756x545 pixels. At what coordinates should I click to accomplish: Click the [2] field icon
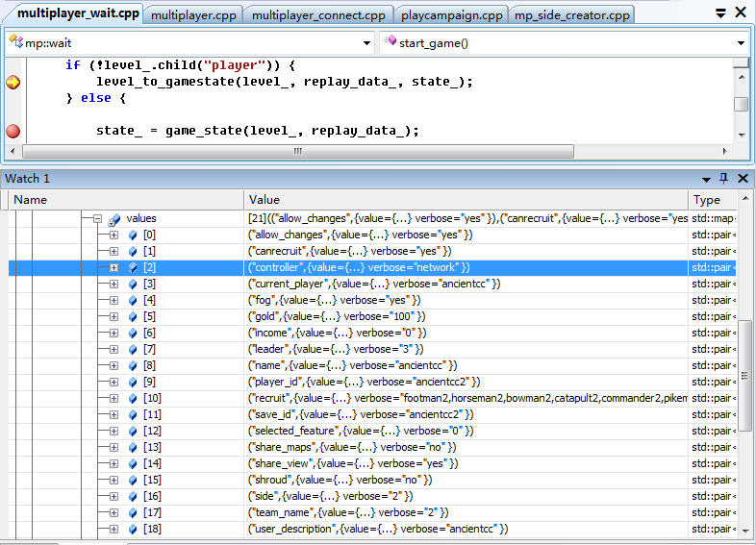point(133,268)
